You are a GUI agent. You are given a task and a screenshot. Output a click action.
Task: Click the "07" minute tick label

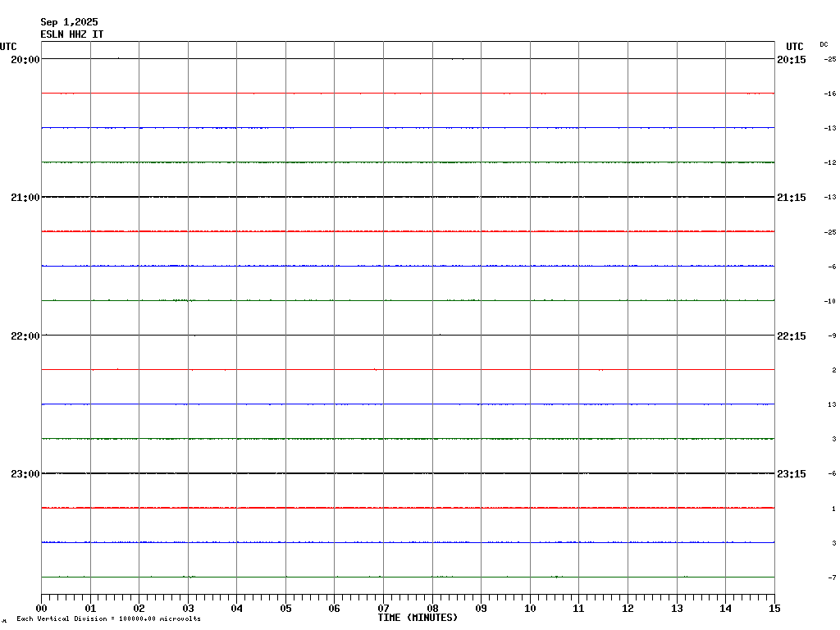coord(384,608)
